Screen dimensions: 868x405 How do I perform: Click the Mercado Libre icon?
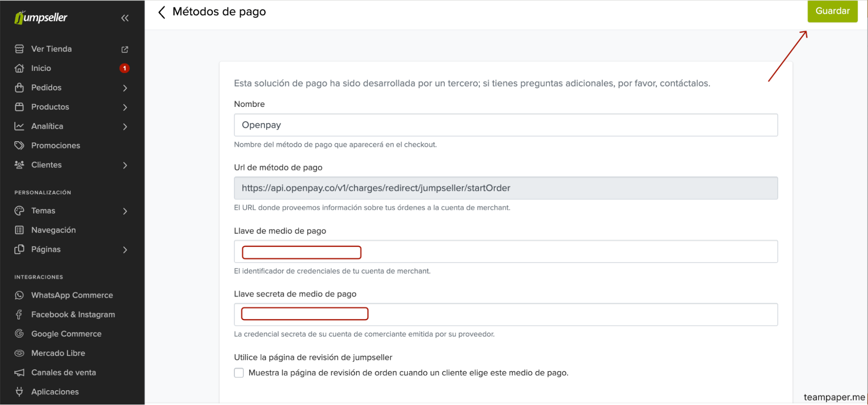pyautogui.click(x=19, y=353)
